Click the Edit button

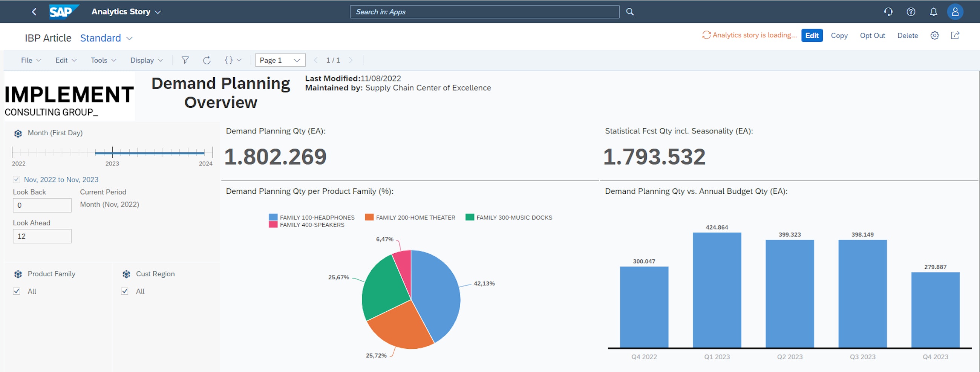(x=812, y=35)
